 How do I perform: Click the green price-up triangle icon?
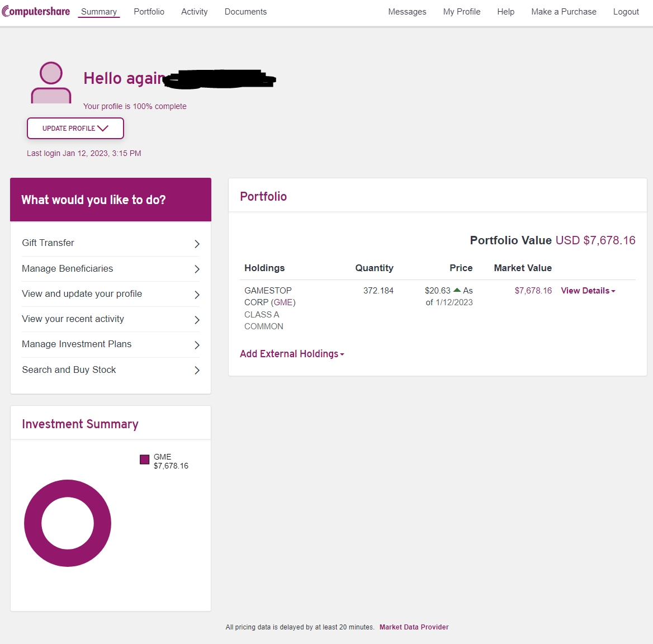coord(457,290)
